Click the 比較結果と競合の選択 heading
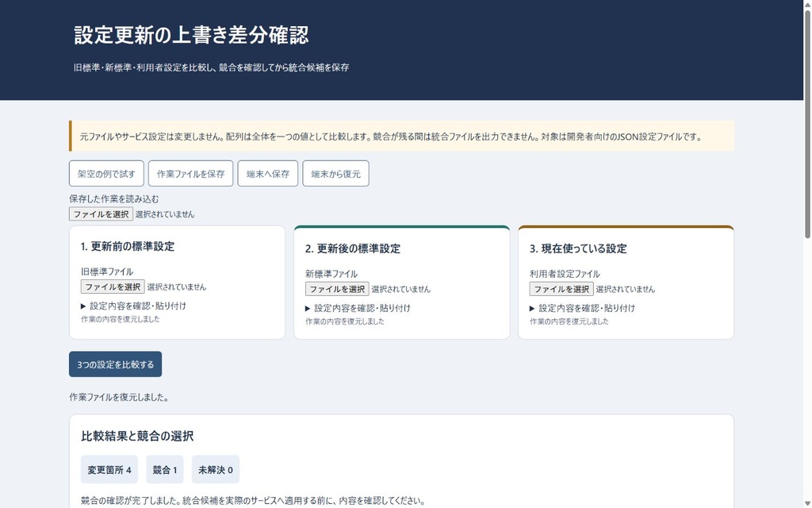 [137, 436]
